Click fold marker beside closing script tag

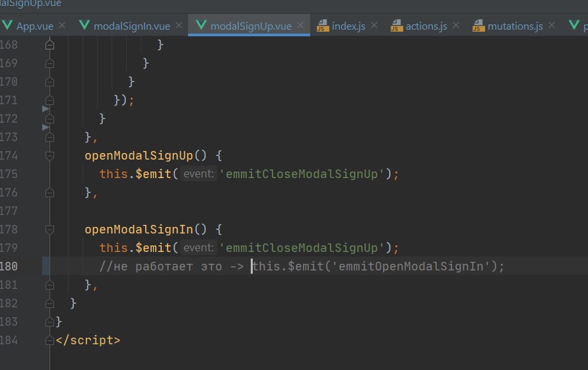point(49,340)
